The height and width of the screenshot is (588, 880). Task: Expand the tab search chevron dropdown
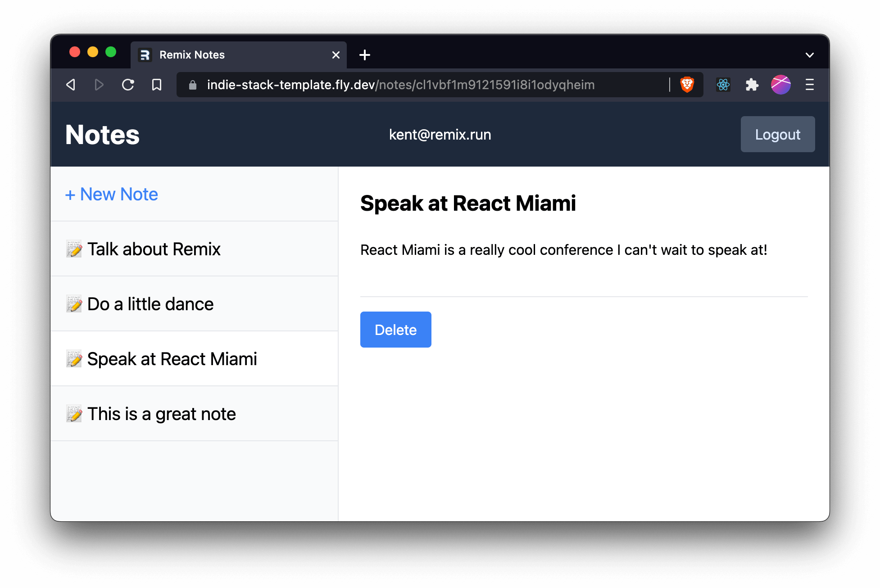pyautogui.click(x=809, y=55)
